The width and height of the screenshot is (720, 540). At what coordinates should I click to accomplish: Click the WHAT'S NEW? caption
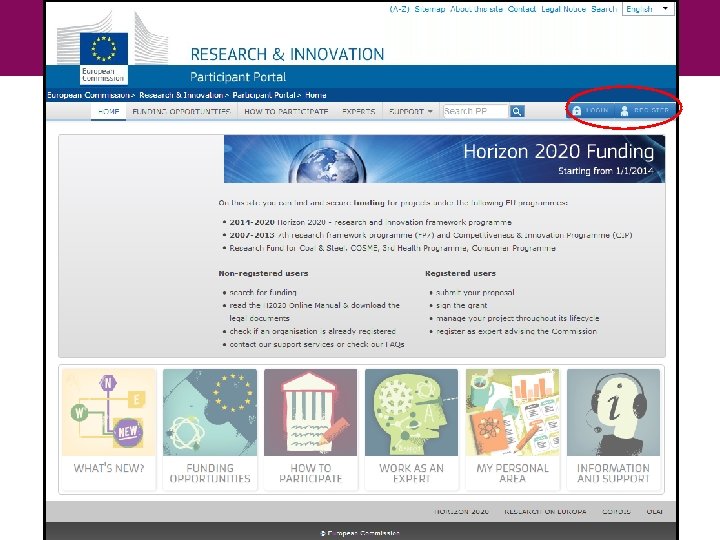[109, 468]
